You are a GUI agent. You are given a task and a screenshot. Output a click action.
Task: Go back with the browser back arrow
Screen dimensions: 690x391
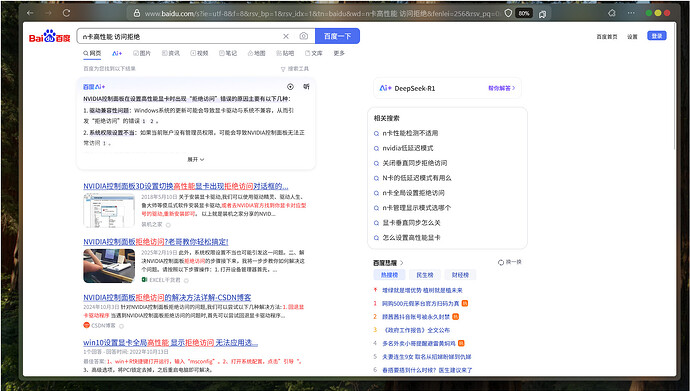coord(30,13)
